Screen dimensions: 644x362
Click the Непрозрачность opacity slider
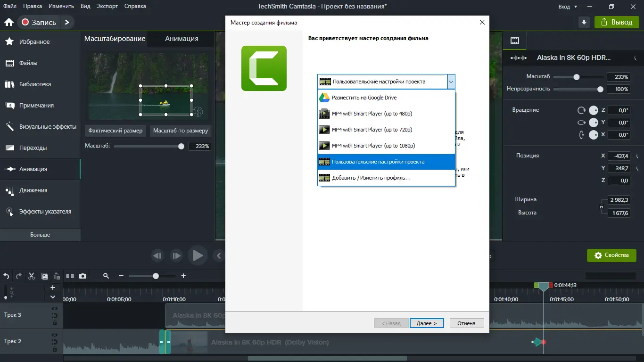(x=578, y=89)
